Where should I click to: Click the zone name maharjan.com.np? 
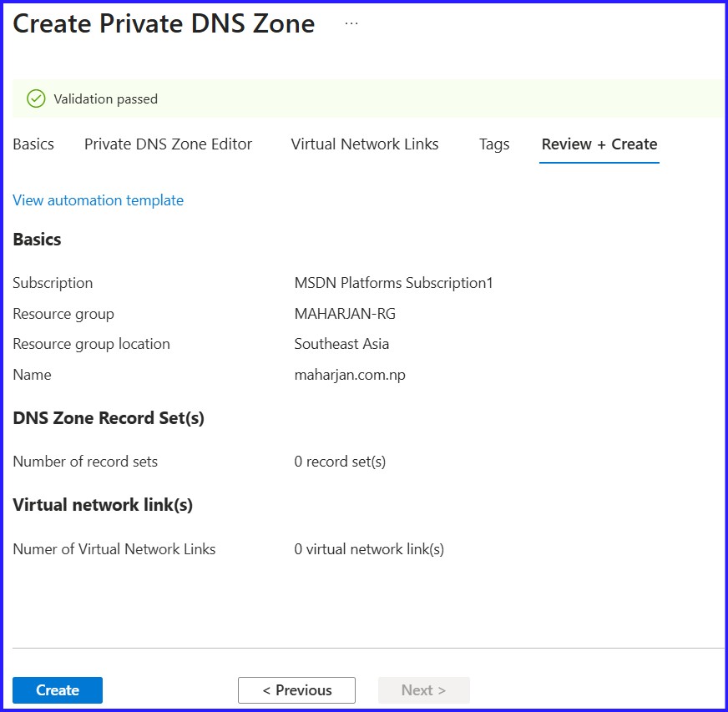pyautogui.click(x=349, y=375)
